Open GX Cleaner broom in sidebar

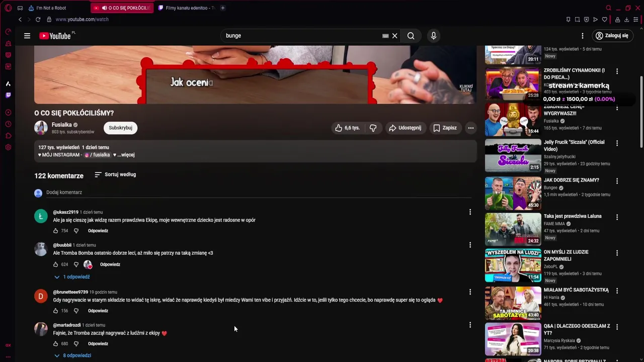point(8,44)
